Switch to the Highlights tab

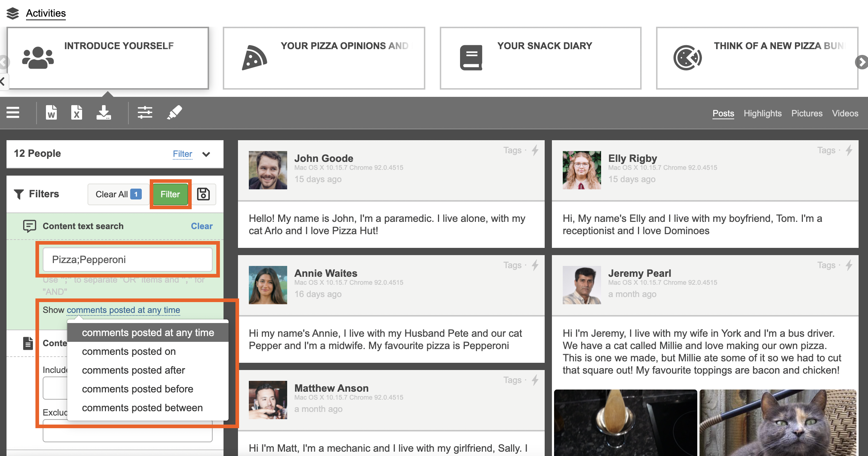click(x=762, y=113)
